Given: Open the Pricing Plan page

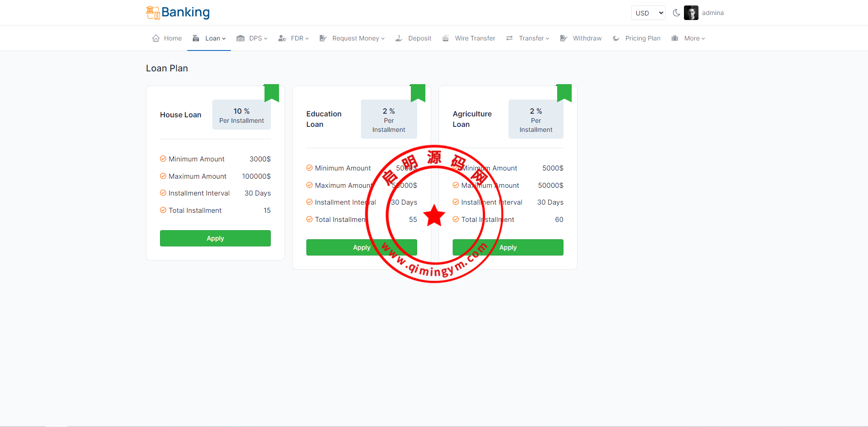Looking at the screenshot, I should point(642,38).
